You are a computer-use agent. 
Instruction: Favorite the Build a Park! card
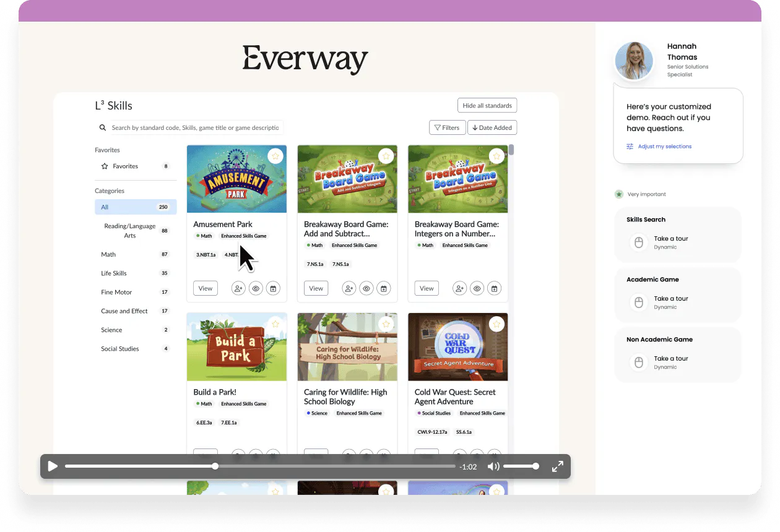[x=275, y=324]
